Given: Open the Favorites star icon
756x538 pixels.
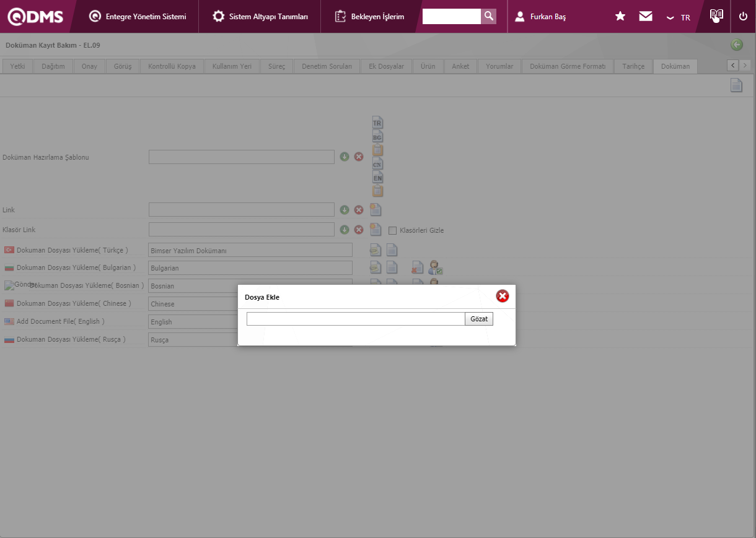Looking at the screenshot, I should click(620, 17).
